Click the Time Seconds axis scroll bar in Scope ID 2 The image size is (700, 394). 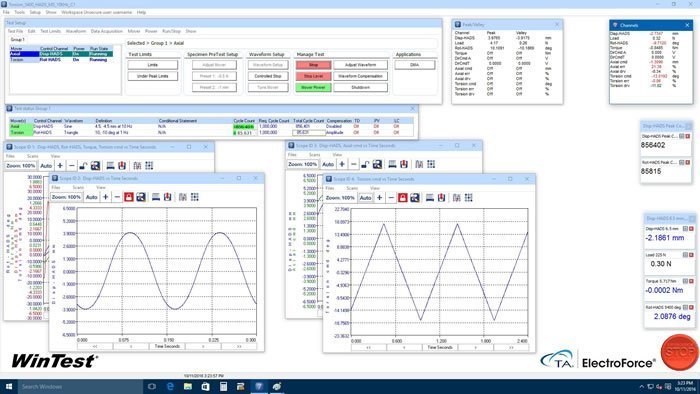[x=167, y=346]
